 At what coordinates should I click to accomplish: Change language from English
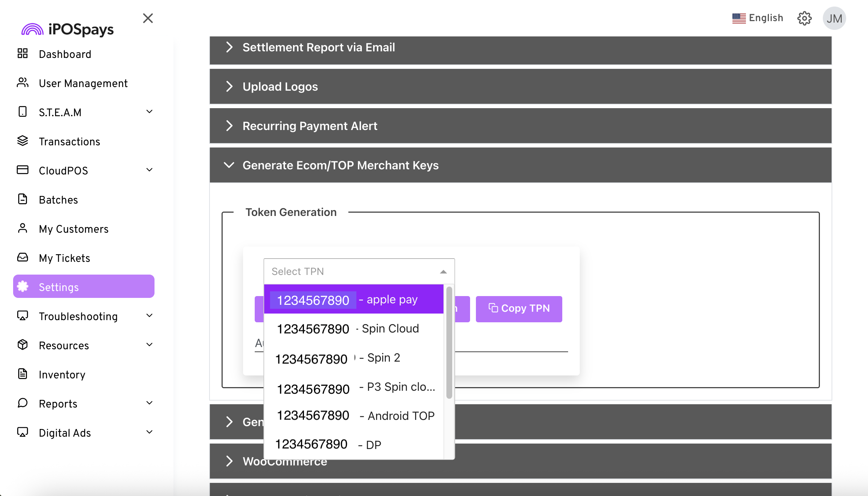[758, 18]
